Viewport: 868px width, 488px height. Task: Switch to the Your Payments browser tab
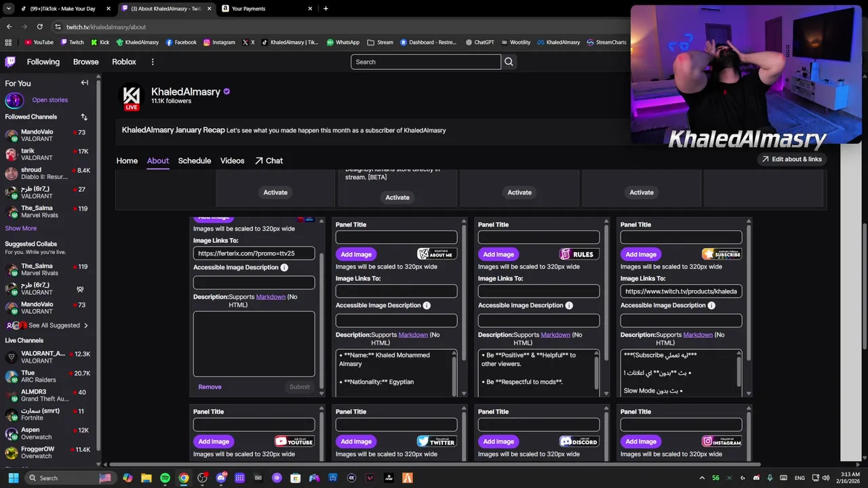(x=268, y=9)
